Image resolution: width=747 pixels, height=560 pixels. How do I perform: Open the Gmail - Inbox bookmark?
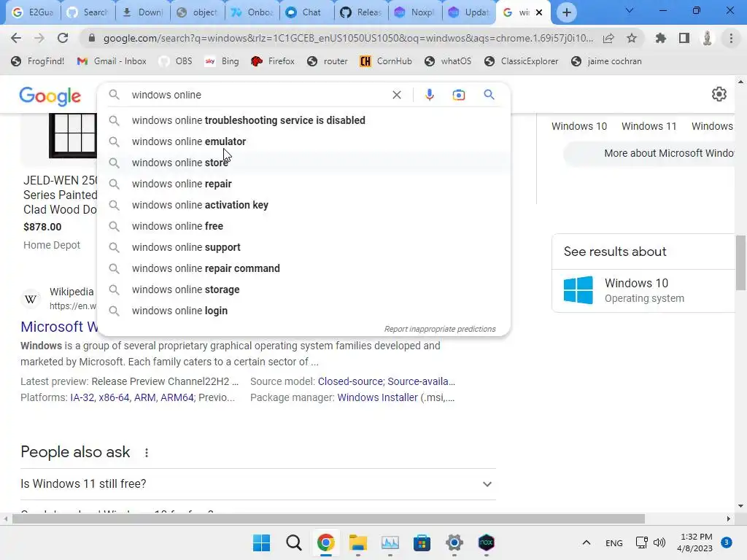[112, 61]
